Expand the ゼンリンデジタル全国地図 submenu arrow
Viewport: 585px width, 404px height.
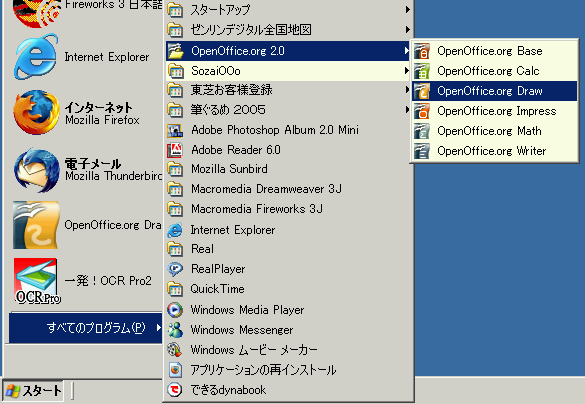click(407, 29)
